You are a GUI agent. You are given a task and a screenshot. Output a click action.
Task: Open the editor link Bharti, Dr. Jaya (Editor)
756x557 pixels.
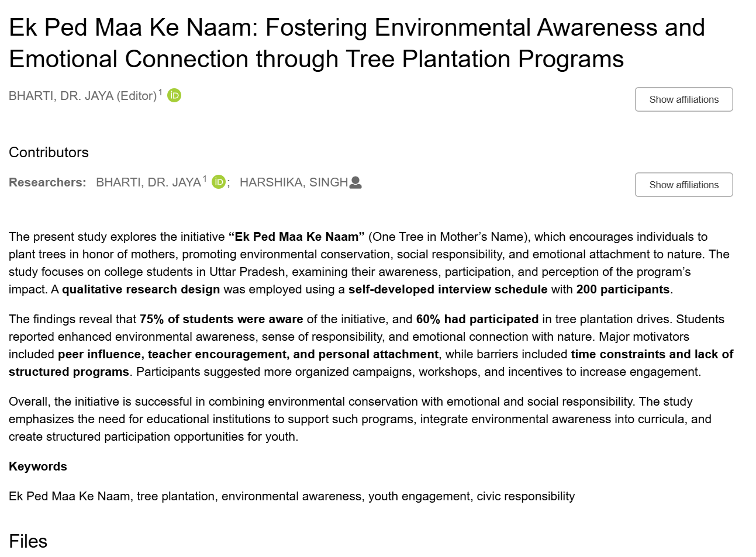(82, 96)
